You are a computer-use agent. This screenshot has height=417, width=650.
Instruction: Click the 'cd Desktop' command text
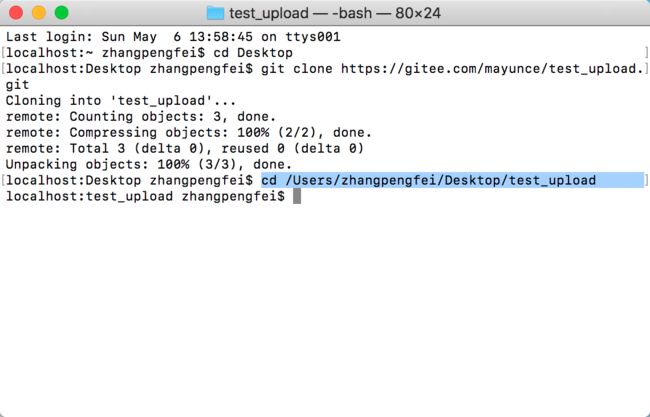(253, 53)
